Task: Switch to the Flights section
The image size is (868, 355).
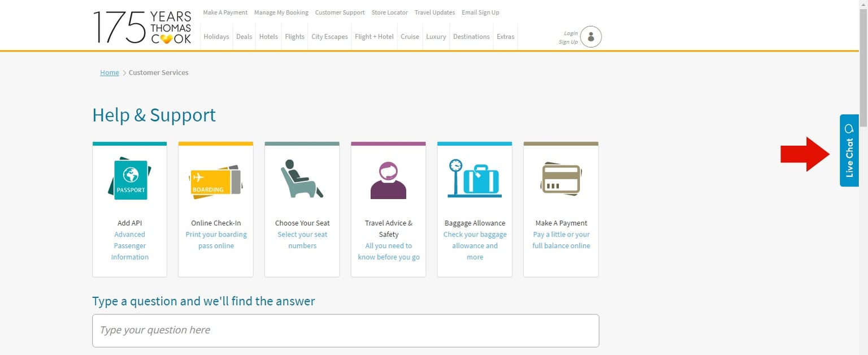Action: tap(294, 36)
